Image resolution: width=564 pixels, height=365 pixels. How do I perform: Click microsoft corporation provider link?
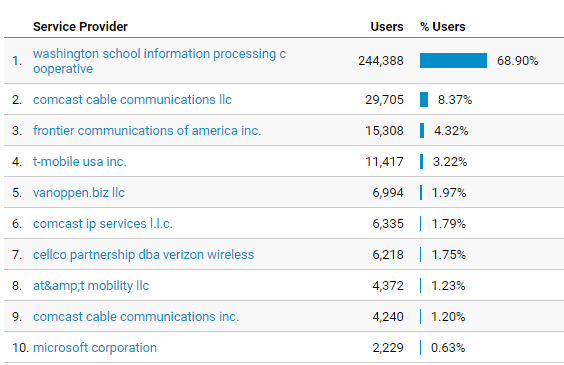95,348
